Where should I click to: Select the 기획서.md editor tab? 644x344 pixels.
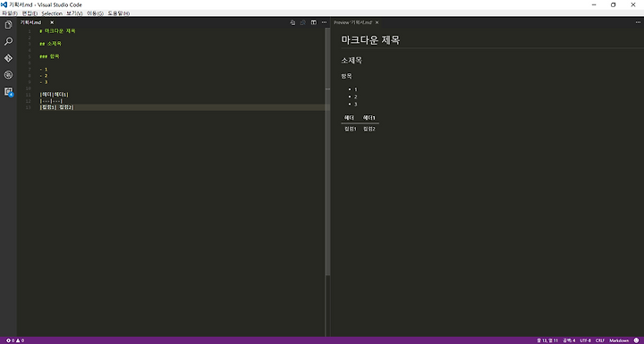(x=31, y=22)
